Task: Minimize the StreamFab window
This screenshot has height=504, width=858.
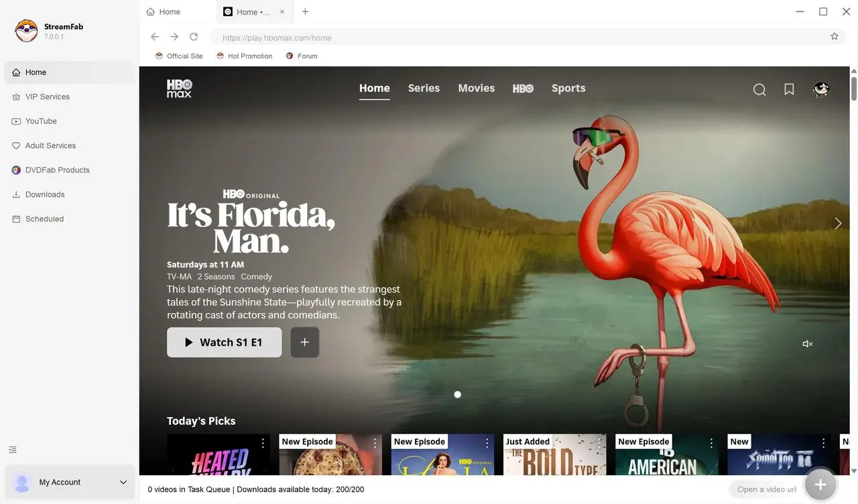Action: pos(800,11)
